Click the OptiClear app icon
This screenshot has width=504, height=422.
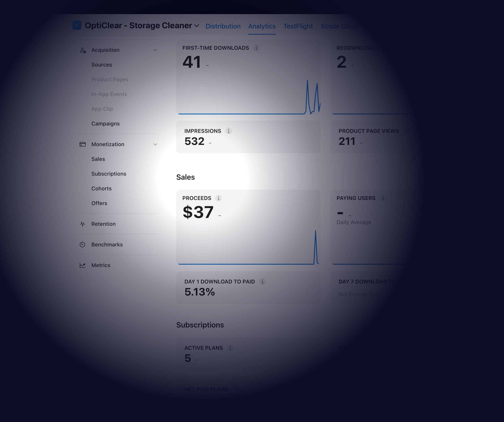(x=77, y=25)
